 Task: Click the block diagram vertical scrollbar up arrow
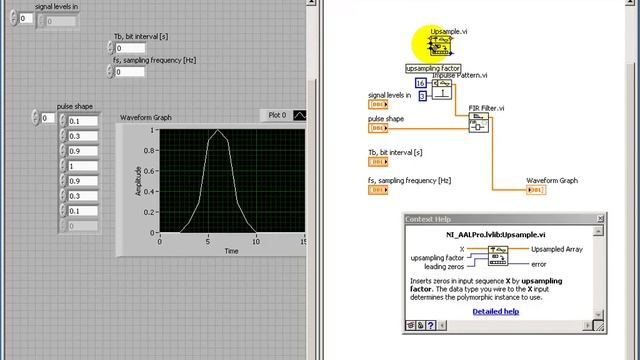tap(630, 2)
